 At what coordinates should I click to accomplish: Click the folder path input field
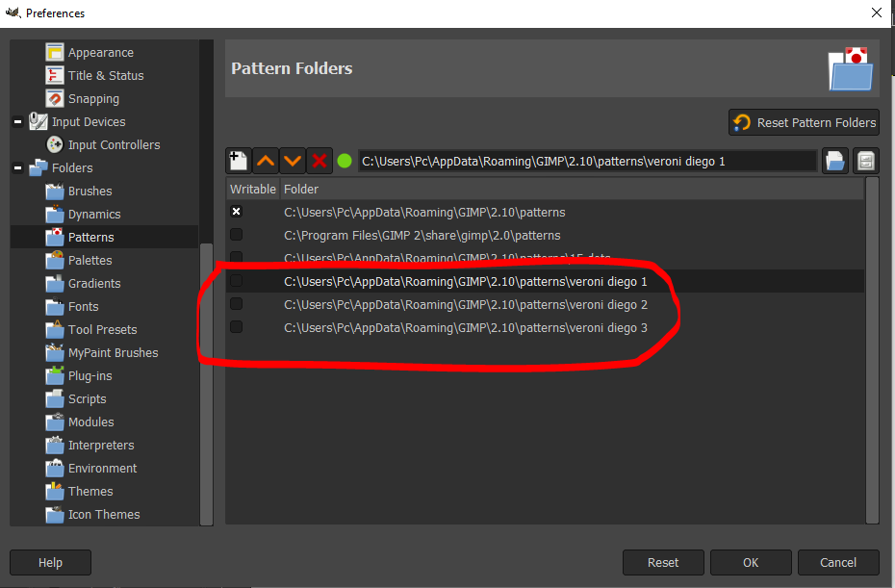[587, 162]
